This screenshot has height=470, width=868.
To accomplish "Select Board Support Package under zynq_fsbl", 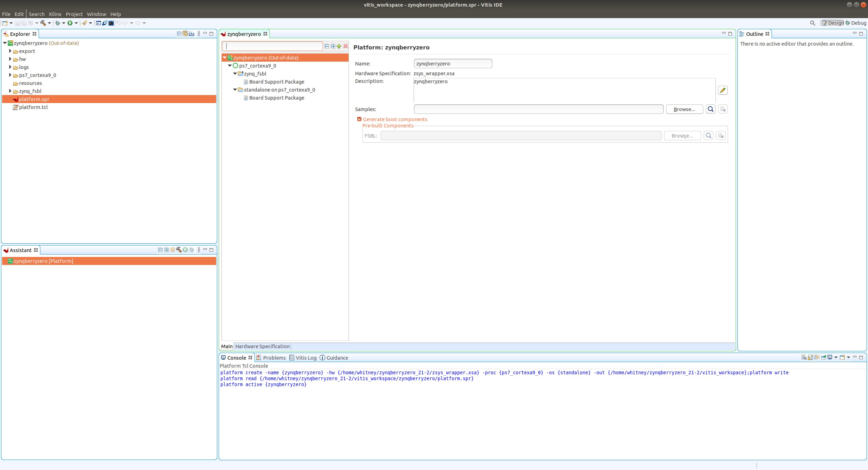I will coord(276,81).
